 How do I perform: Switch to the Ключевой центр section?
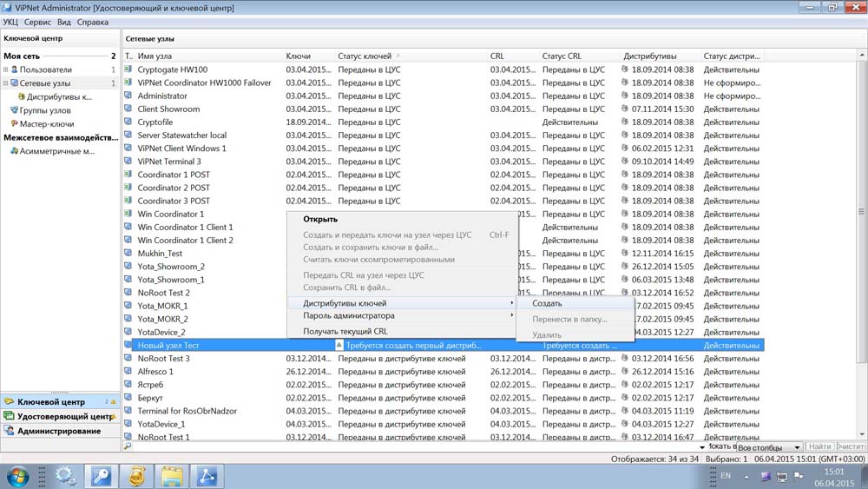click(x=60, y=401)
